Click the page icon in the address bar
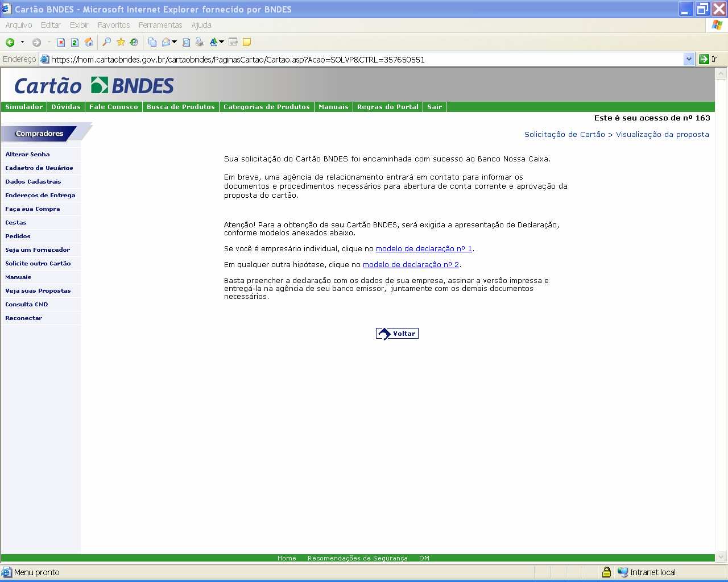This screenshot has width=728, height=582. coord(45,59)
